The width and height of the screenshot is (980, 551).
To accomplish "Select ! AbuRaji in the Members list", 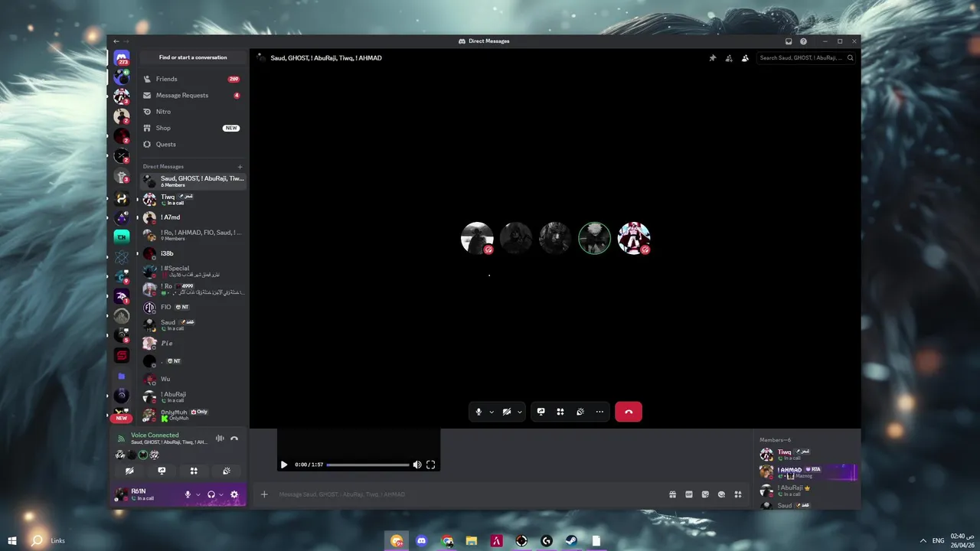I will click(807, 491).
